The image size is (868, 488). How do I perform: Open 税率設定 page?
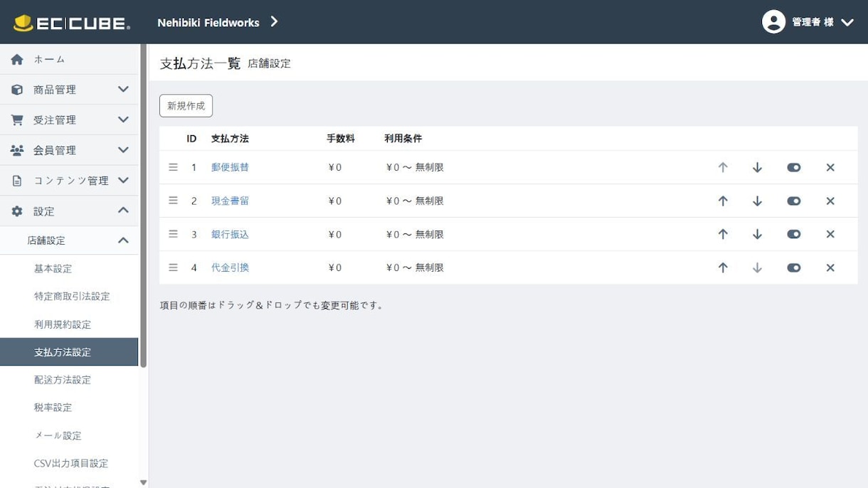point(53,408)
